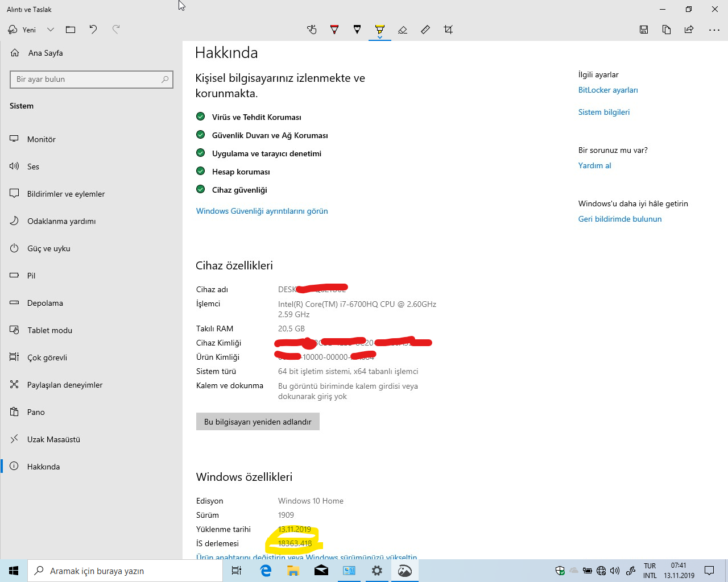The image size is (728, 582).
Task: Share the snip
Action: tap(689, 30)
